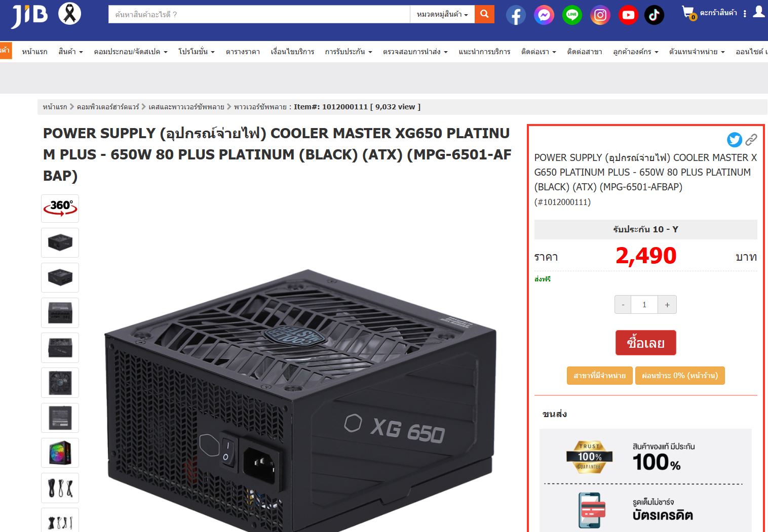
Task: Select the RGB fan product thumbnail
Action: 60,453
